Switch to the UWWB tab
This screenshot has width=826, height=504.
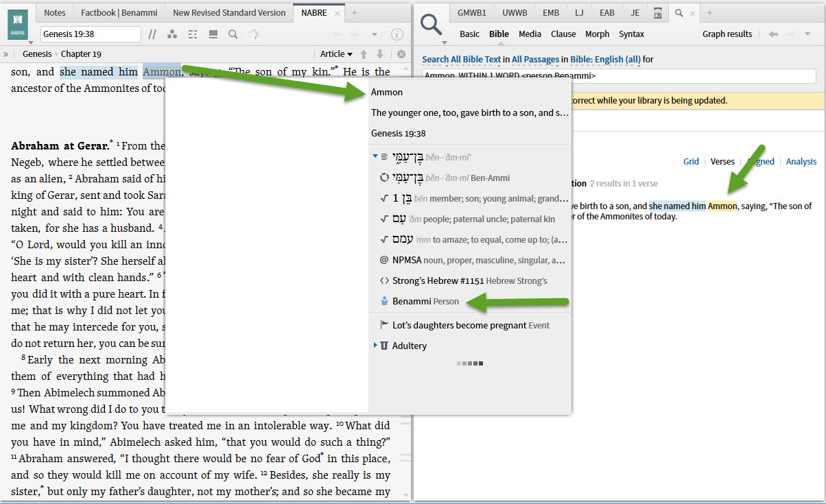click(515, 13)
